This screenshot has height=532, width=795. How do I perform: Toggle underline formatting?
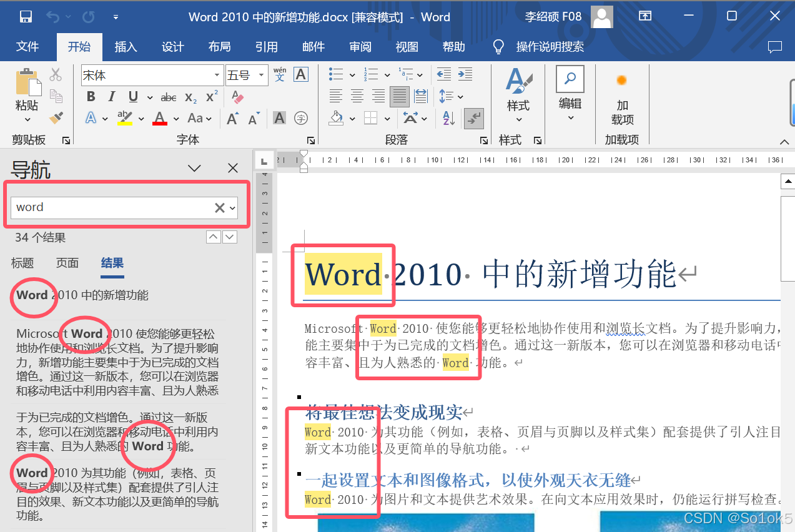[133, 97]
